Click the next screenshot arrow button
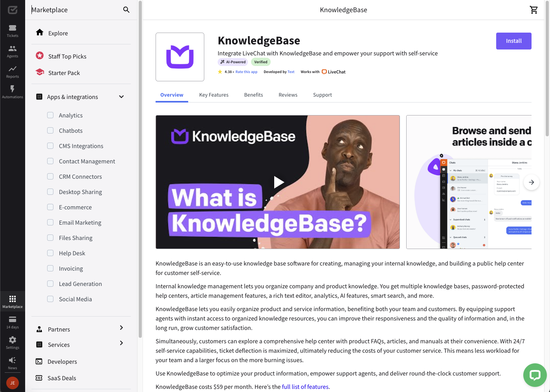The height and width of the screenshot is (392, 550). point(531,182)
